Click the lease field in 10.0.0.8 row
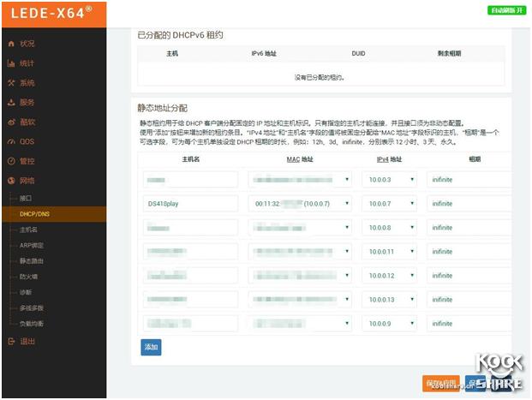Viewport: 532px width, 400px height. [469, 227]
